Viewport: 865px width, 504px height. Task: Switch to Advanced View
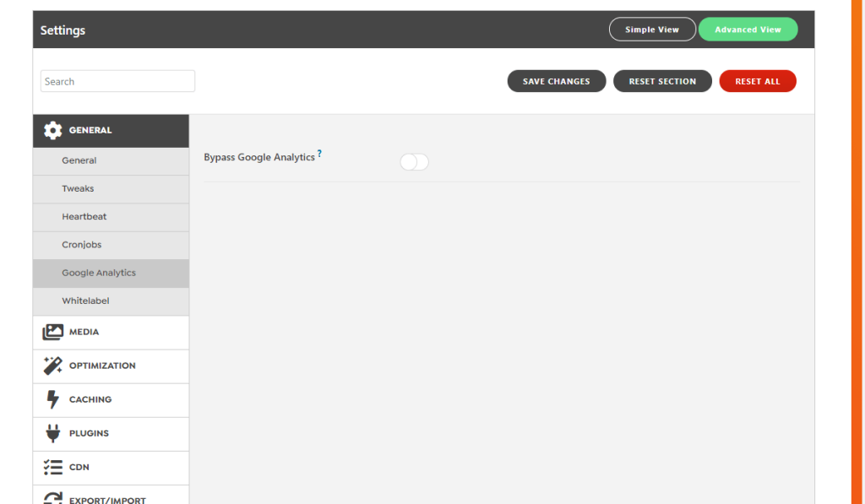coord(748,30)
